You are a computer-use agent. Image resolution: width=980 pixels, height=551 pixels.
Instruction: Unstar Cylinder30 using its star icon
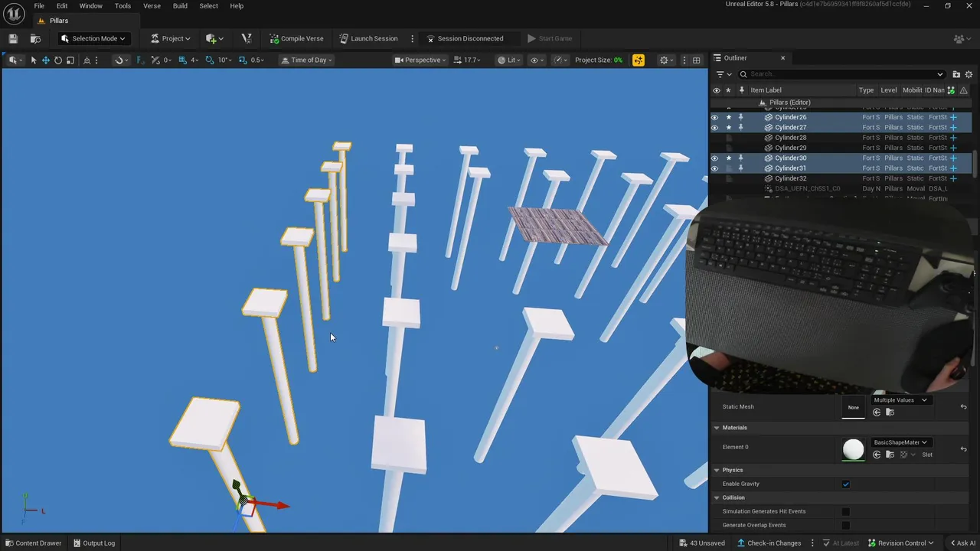(728, 158)
